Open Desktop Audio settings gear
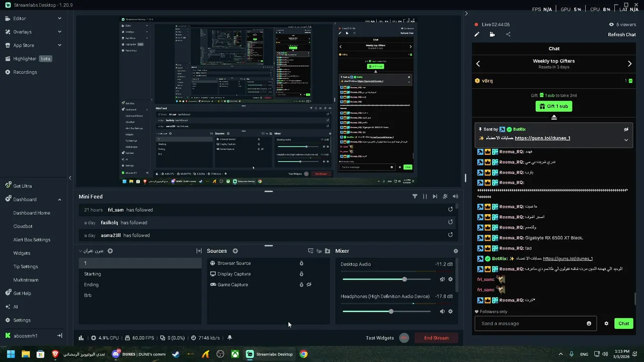 (450, 279)
